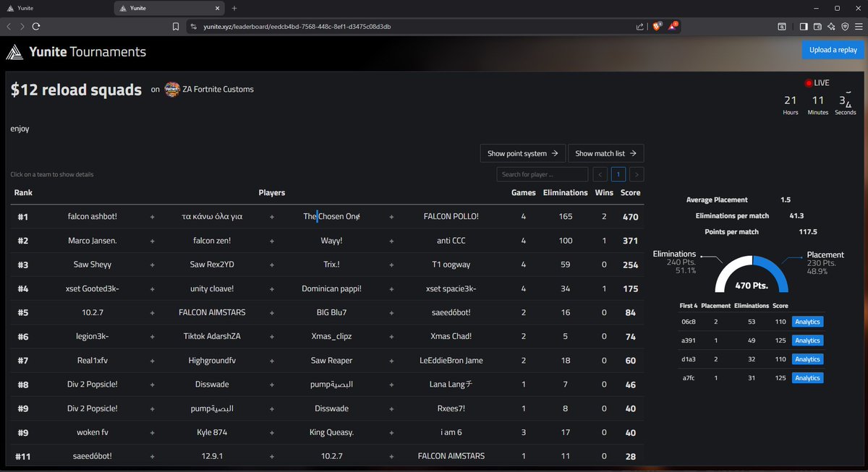868x472 pixels.
Task: Select the rank #8 row's Lana Lang player
Action: pyautogui.click(x=451, y=385)
